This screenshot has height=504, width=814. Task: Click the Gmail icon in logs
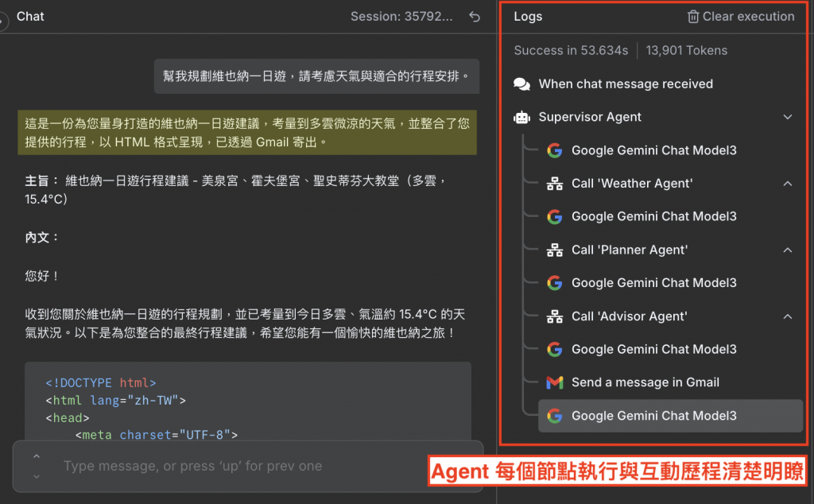tap(554, 382)
